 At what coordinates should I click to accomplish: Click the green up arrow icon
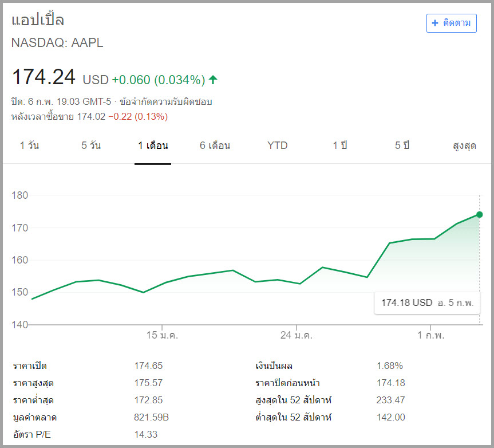point(214,80)
